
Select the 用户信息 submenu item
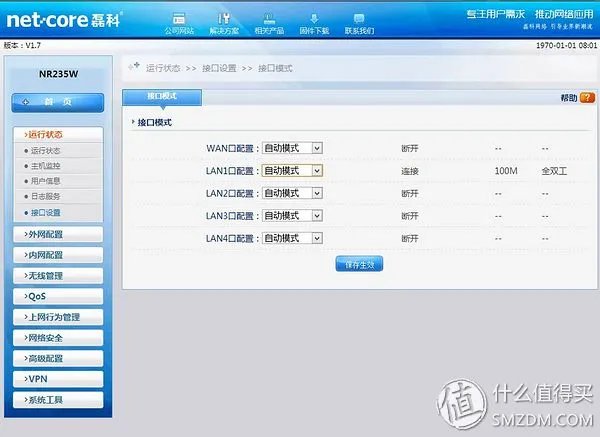pos(45,181)
